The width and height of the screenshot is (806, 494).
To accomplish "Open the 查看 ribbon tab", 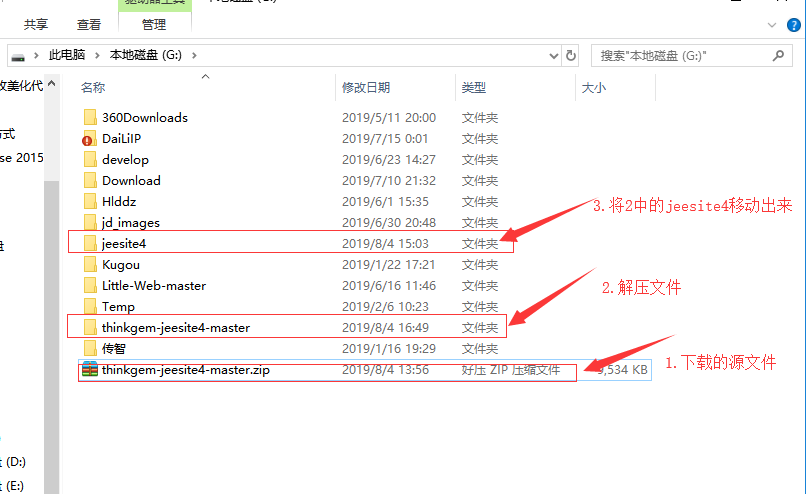I will [x=89, y=24].
